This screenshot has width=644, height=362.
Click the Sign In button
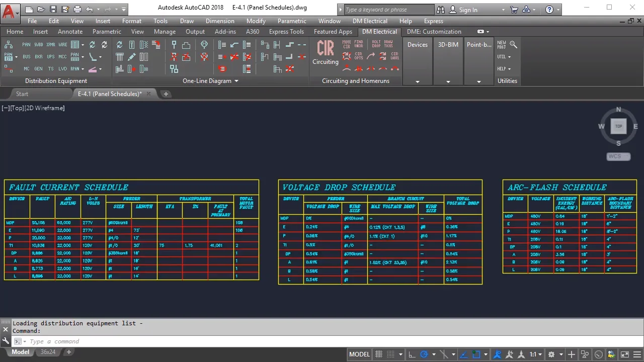click(468, 10)
